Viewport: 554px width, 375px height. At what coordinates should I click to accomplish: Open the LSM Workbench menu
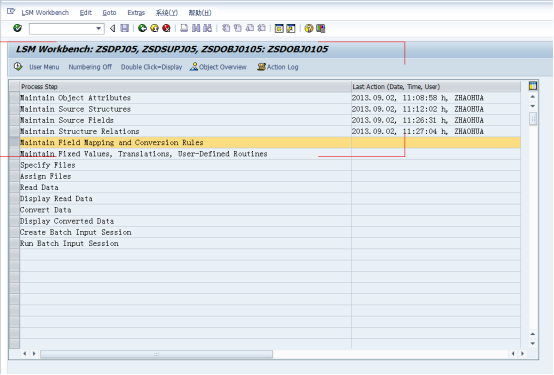point(45,13)
